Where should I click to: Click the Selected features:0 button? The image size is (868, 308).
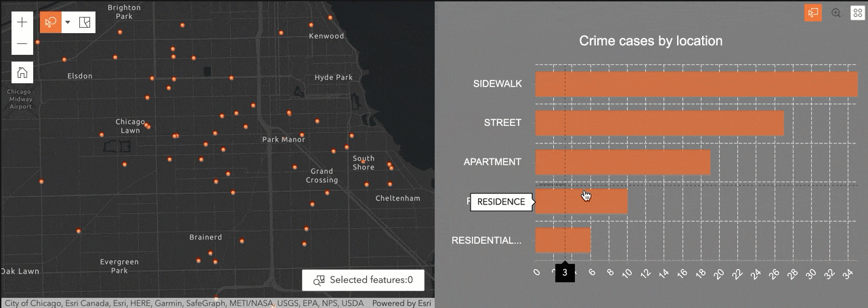tap(364, 280)
